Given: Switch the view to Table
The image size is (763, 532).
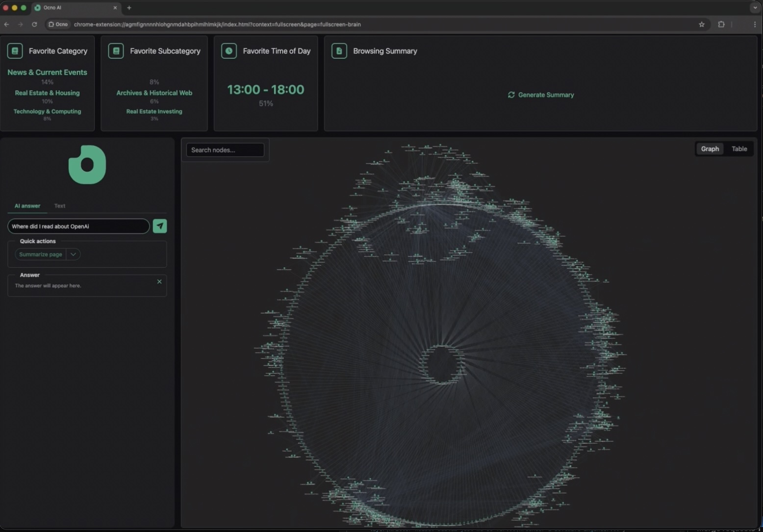Looking at the screenshot, I should (739, 149).
